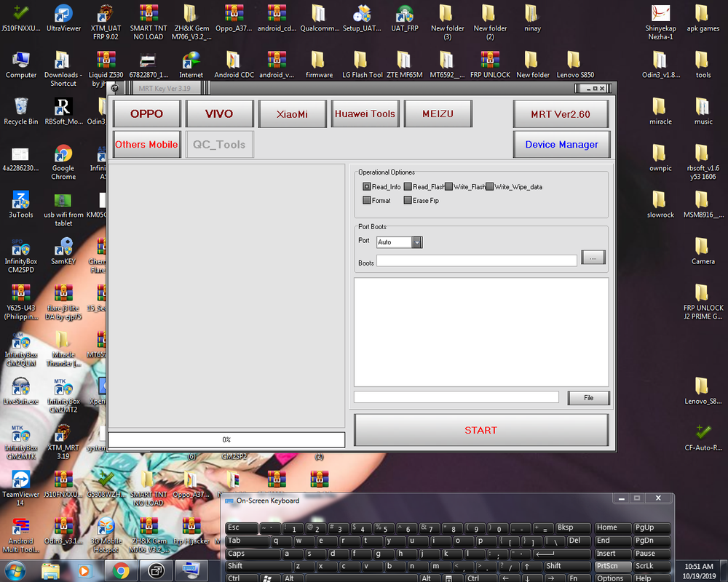This screenshot has width=728, height=582.
Task: Open Device Manager button
Action: tap(561, 144)
